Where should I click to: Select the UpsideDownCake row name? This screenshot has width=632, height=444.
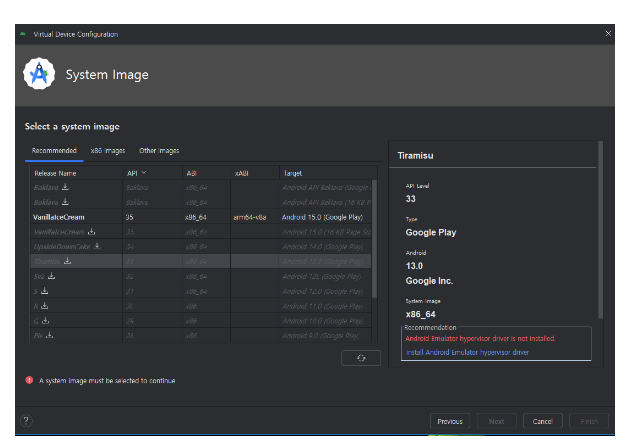(x=62, y=247)
